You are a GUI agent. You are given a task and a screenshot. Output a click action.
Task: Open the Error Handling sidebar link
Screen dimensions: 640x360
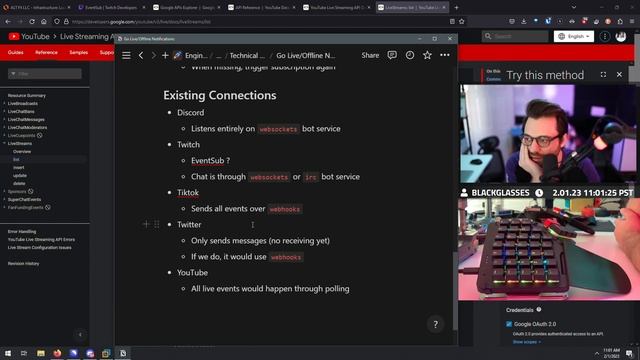click(x=22, y=231)
